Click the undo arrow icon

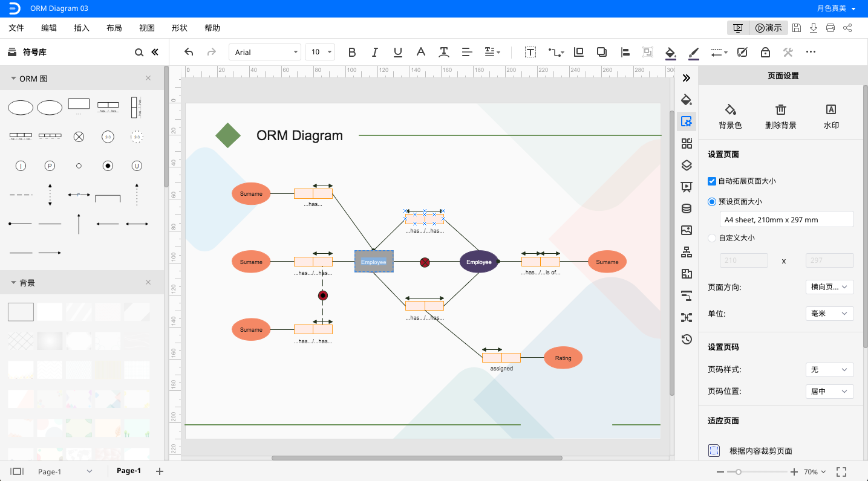pyautogui.click(x=189, y=52)
